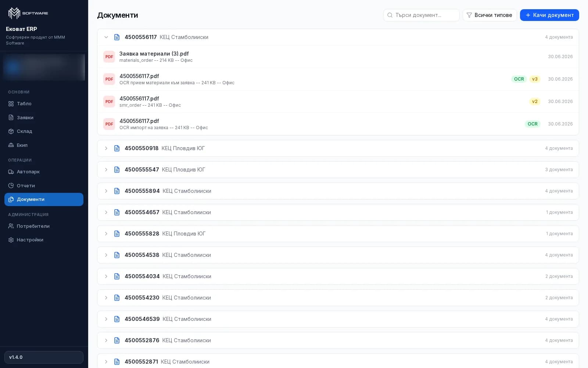Screen dimensions: 588x368
Task: Expand the 4500546539 document group
Action: pos(106,319)
